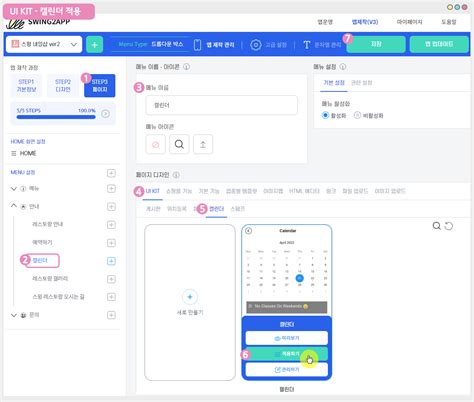
Task: Click the search icon above the calendar templates
Action: pyautogui.click(x=436, y=226)
